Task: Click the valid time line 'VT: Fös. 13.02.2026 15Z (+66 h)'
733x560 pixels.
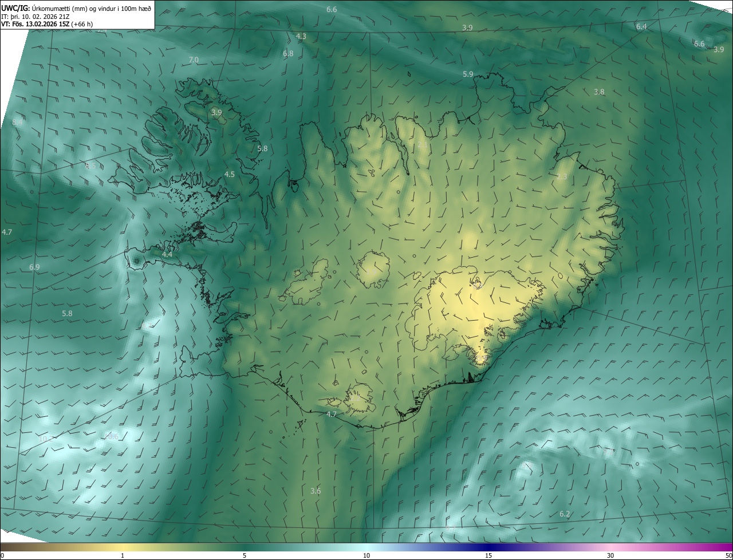Action: pos(47,24)
